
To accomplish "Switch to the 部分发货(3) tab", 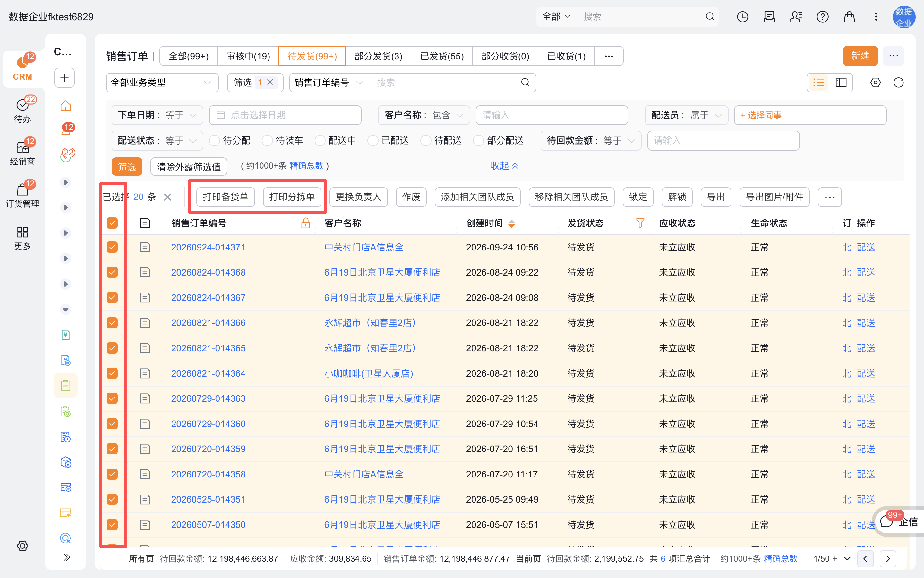I will click(378, 56).
